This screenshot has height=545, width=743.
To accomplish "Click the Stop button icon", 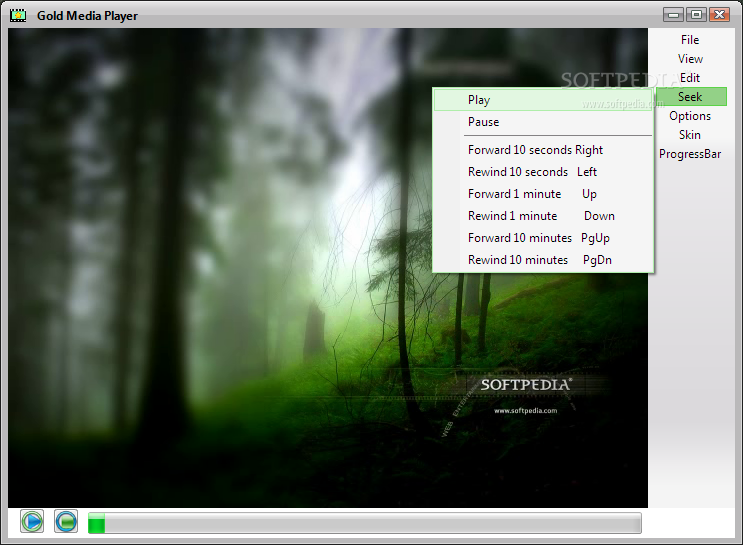I will click(x=66, y=522).
